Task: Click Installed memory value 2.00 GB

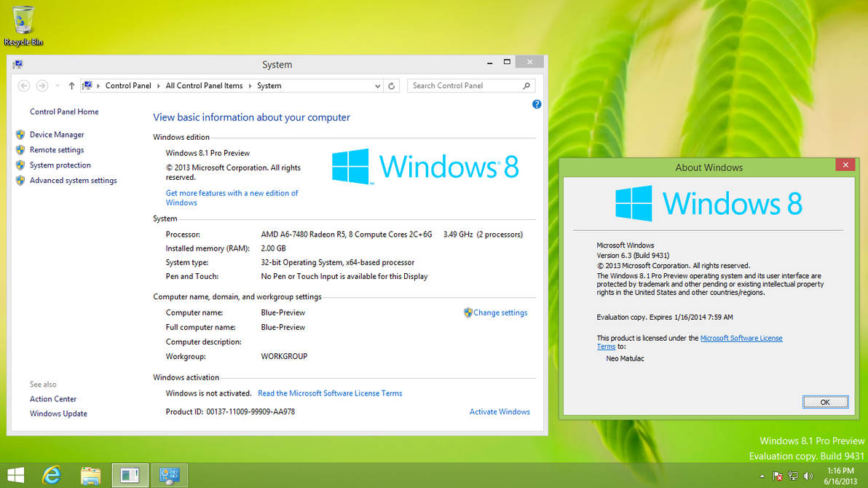Action: click(x=274, y=248)
